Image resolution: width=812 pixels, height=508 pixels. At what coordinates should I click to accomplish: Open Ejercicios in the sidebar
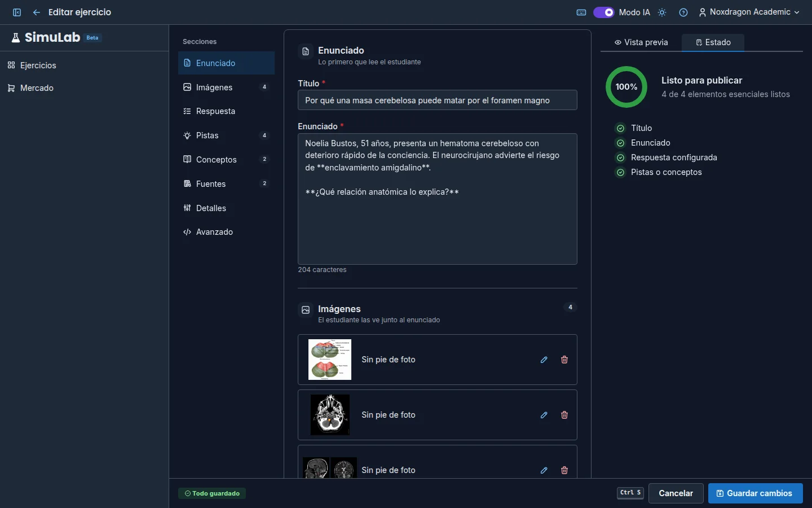click(85, 65)
